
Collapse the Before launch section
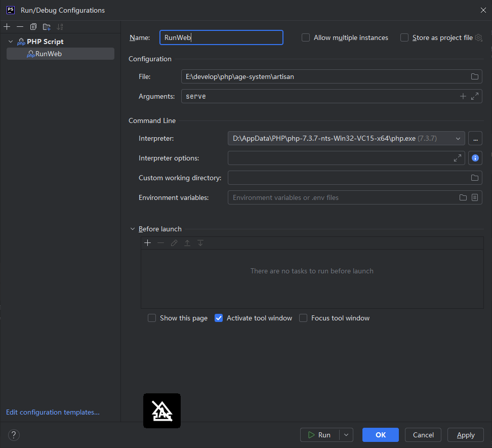point(133,229)
